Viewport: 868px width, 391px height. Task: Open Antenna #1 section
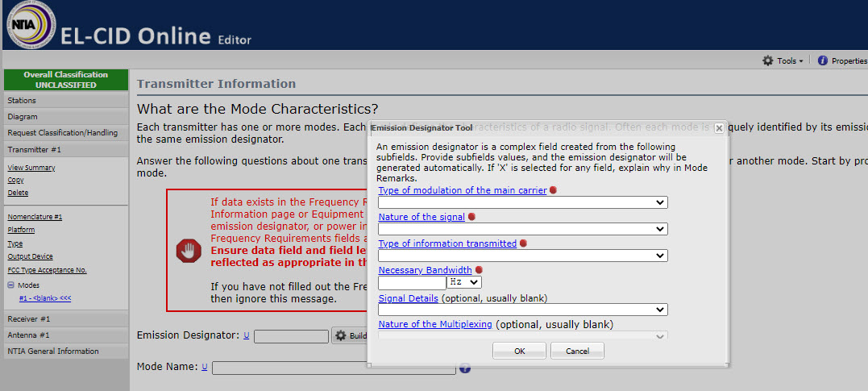pyautogui.click(x=66, y=335)
